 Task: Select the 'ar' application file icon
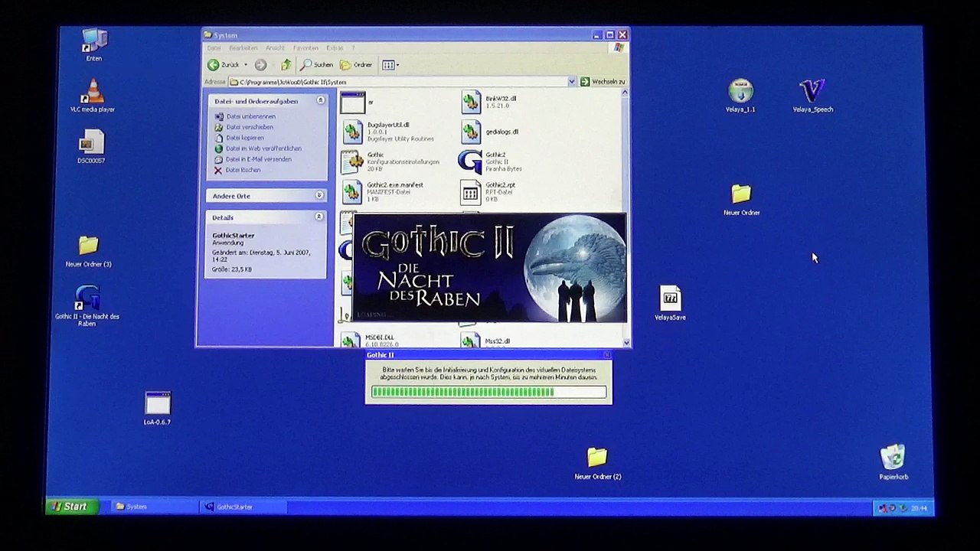[x=353, y=103]
